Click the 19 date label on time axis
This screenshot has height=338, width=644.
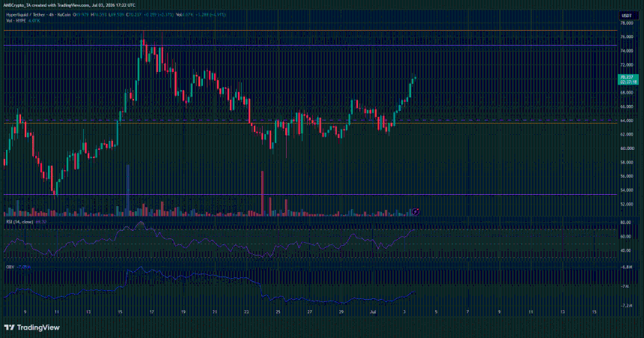pyautogui.click(x=183, y=313)
